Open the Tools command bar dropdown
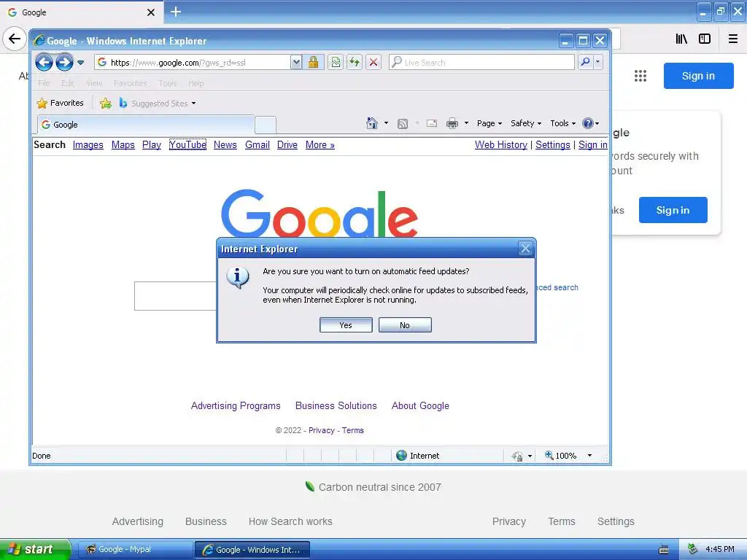The image size is (747, 560). tap(562, 123)
